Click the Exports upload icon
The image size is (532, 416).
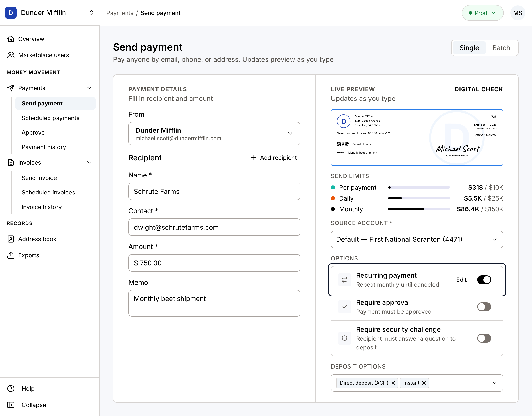click(11, 255)
